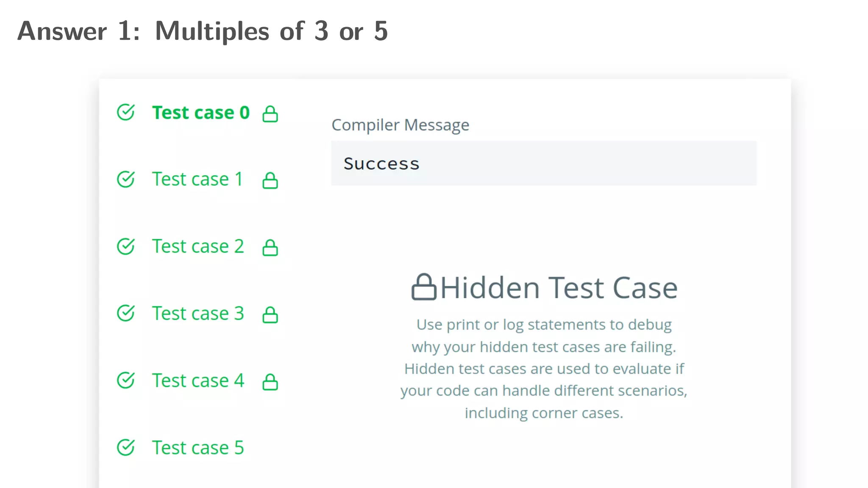Click the large lock icon by Hidden Test Case
Viewport: 868px width, 488px height.
click(x=424, y=287)
